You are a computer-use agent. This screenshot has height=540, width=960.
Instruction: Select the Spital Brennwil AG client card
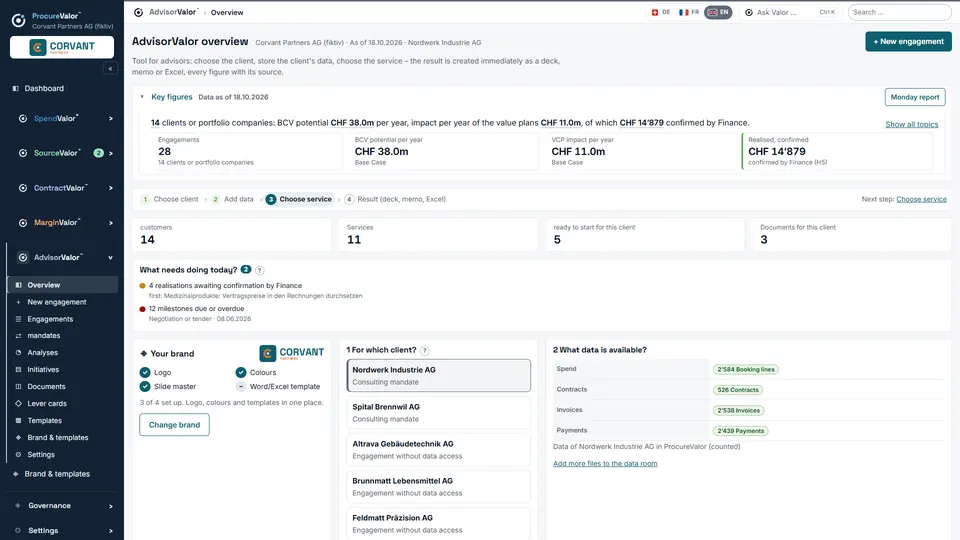(x=438, y=413)
